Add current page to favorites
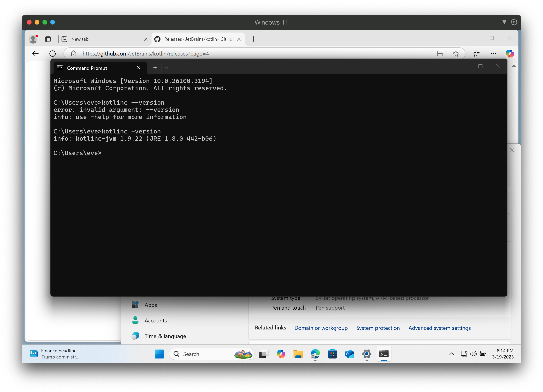Image resolution: width=543 pixels, height=392 pixels. [x=456, y=53]
